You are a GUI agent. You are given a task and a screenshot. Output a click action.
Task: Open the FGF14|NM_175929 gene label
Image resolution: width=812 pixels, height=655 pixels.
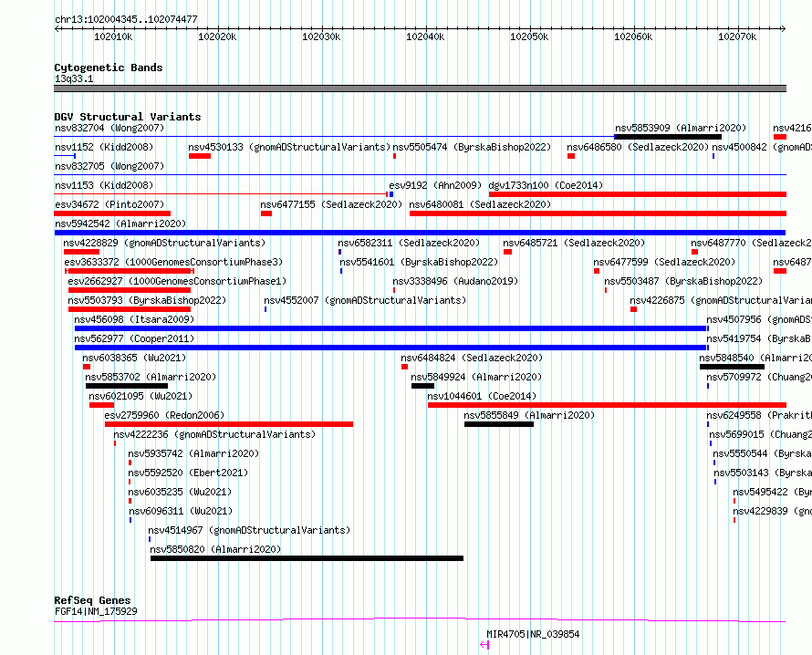point(96,611)
